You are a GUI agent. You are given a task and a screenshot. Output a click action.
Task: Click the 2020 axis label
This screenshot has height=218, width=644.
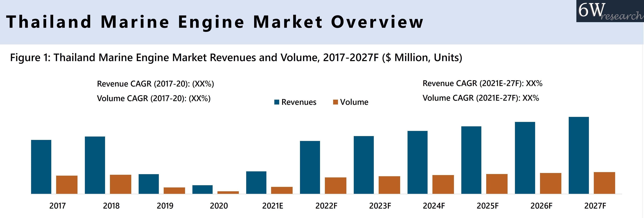pos(219,206)
